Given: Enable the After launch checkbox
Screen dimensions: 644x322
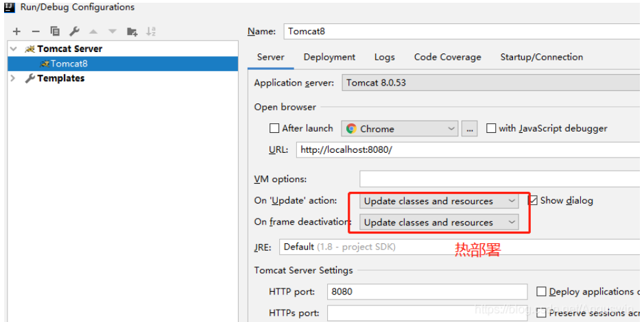Looking at the screenshot, I should [x=274, y=128].
